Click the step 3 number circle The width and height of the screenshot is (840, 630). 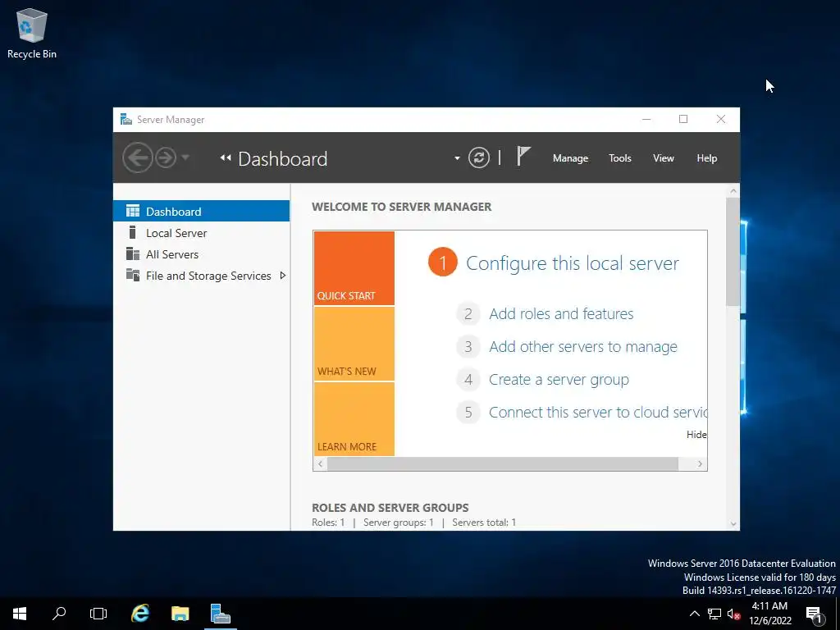pyautogui.click(x=468, y=347)
